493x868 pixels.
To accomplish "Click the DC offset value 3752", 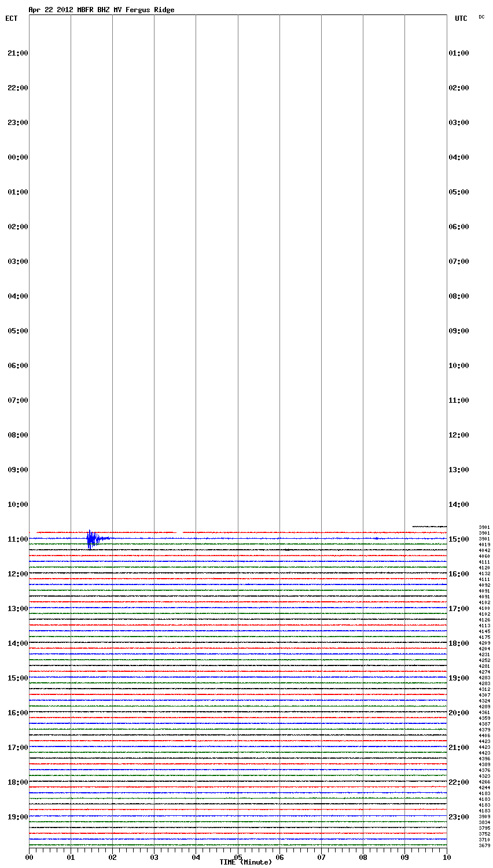I will click(484, 834).
